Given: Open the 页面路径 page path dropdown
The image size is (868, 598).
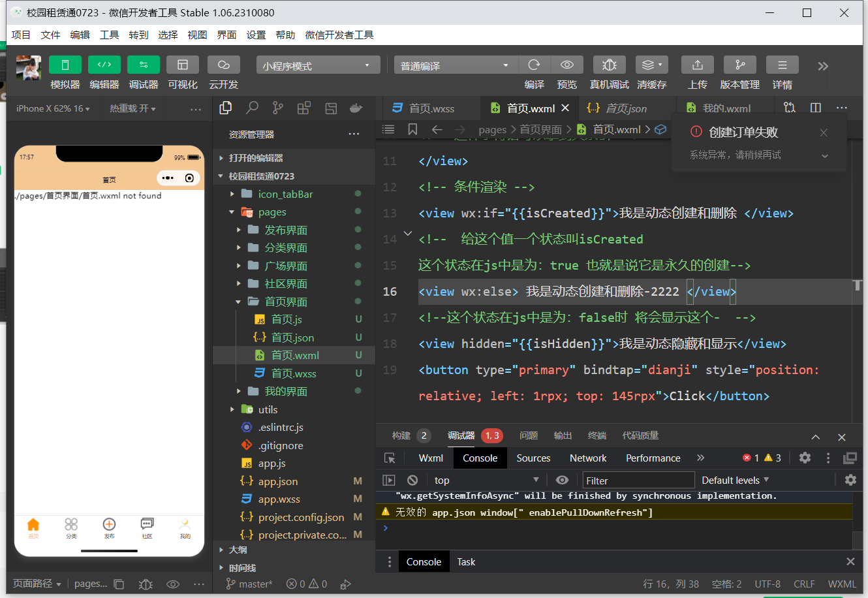Looking at the screenshot, I should tap(37, 584).
